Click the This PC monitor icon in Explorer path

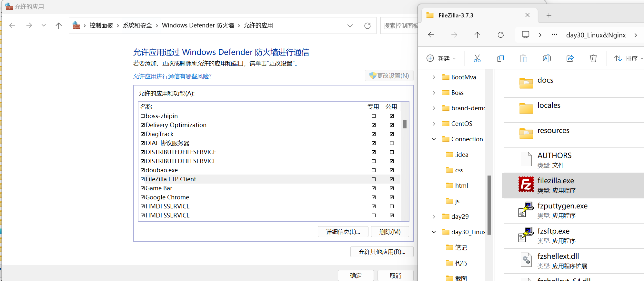click(x=526, y=35)
